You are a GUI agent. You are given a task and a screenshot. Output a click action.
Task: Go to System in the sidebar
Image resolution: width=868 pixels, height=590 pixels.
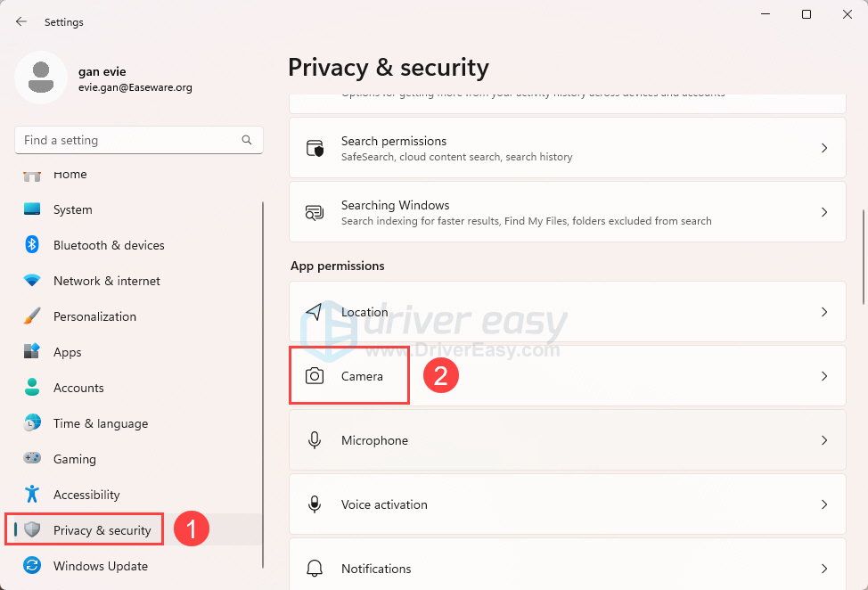(72, 209)
